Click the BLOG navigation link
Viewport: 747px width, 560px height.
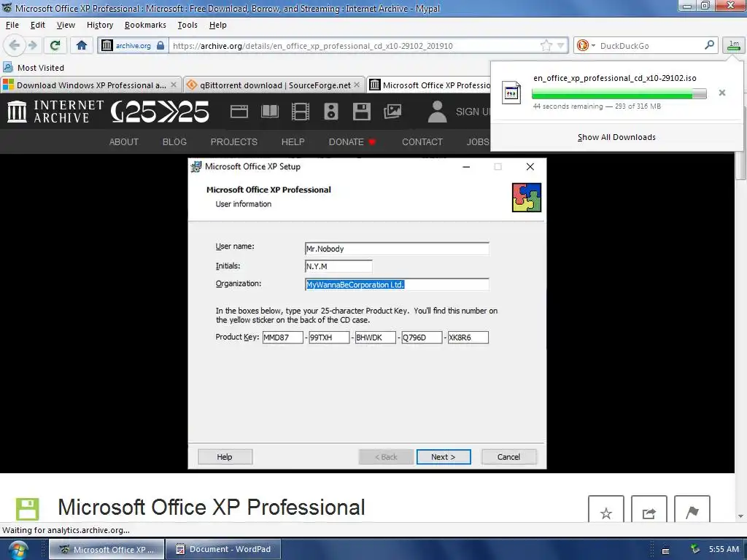tap(174, 142)
